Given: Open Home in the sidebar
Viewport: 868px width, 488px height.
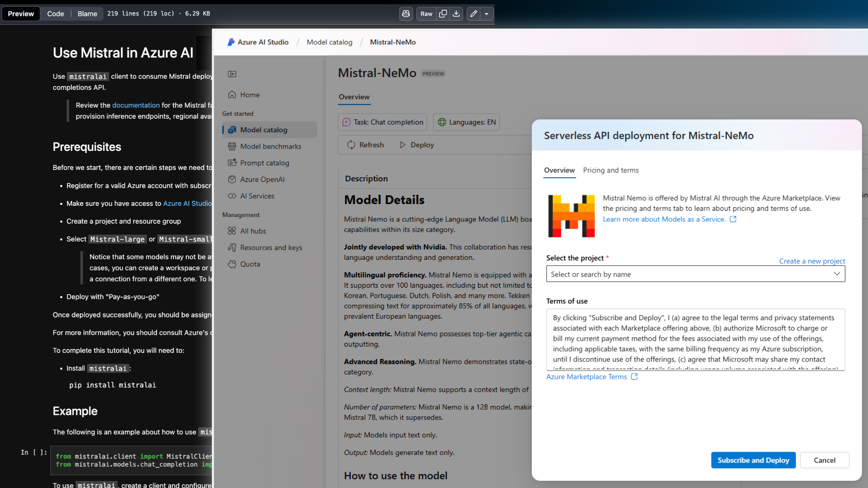Looking at the screenshot, I should point(250,95).
